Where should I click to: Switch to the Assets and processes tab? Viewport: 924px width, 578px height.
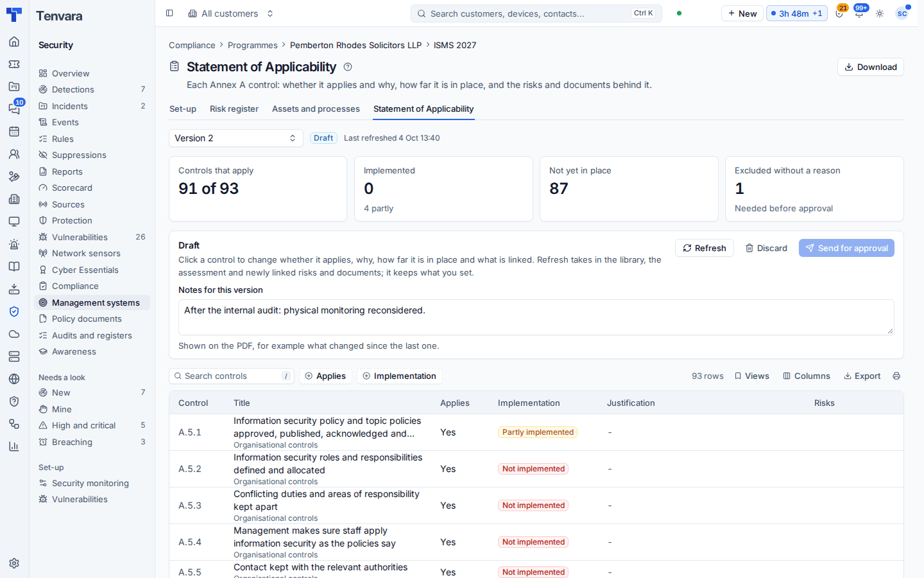[x=316, y=109]
